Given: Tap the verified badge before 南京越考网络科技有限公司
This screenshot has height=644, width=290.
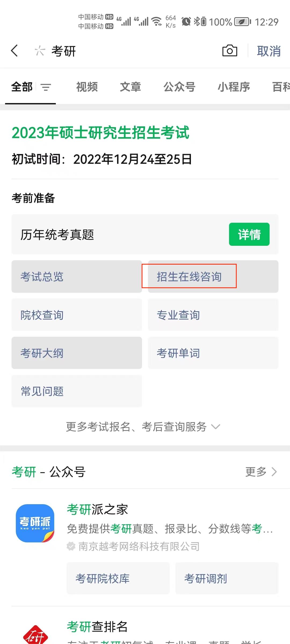Looking at the screenshot, I should point(71,546).
